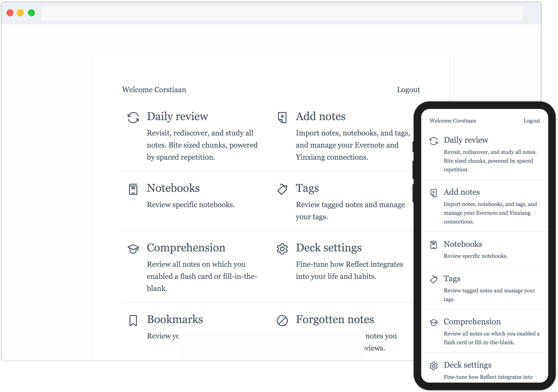
Task: Click the mobile Tags icon
Action: point(434,279)
